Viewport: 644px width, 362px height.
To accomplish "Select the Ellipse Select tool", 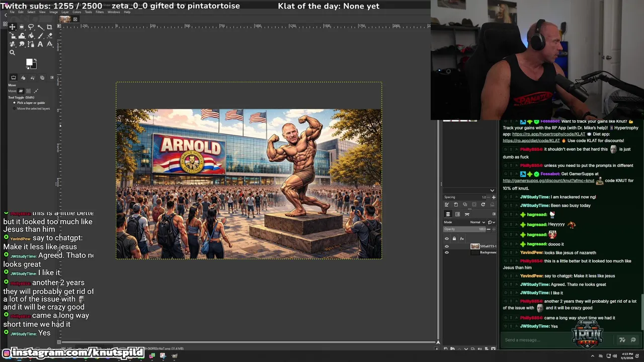I will (22, 27).
